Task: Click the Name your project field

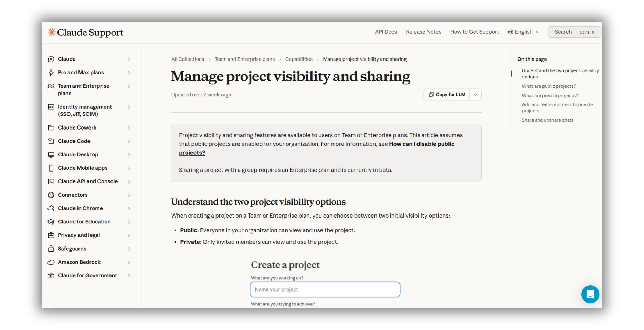Action: (x=325, y=289)
